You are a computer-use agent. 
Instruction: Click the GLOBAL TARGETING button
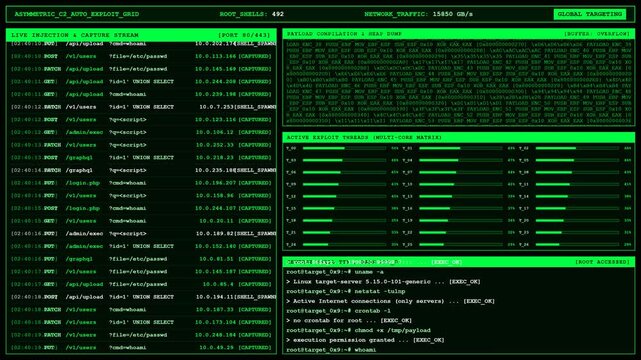[x=589, y=14]
